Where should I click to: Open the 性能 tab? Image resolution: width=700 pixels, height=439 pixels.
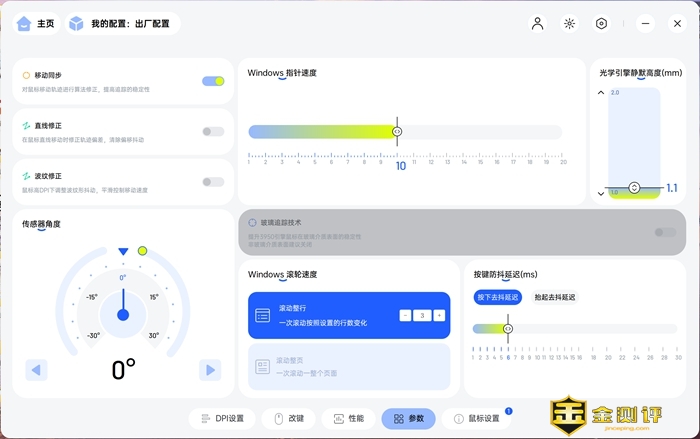click(347, 418)
